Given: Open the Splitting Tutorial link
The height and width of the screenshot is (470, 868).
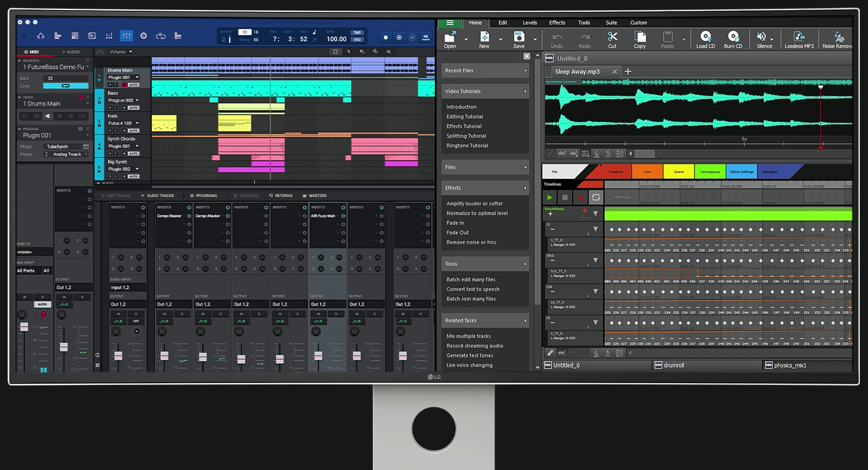Looking at the screenshot, I should (x=466, y=136).
